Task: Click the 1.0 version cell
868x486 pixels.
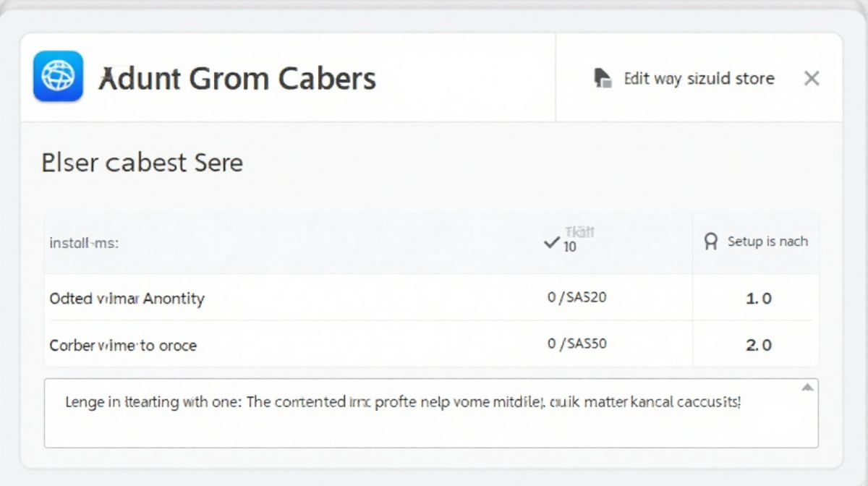Action: (759, 298)
